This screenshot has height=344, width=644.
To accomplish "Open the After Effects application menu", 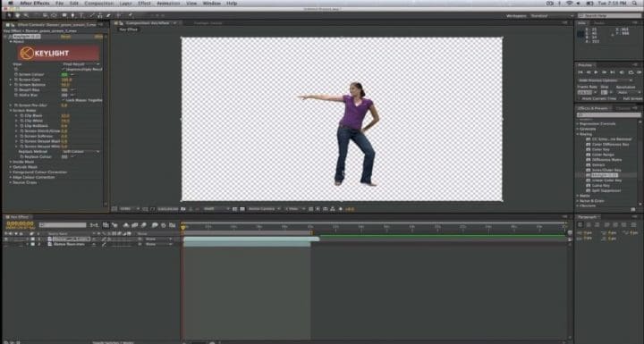I will point(35,4).
